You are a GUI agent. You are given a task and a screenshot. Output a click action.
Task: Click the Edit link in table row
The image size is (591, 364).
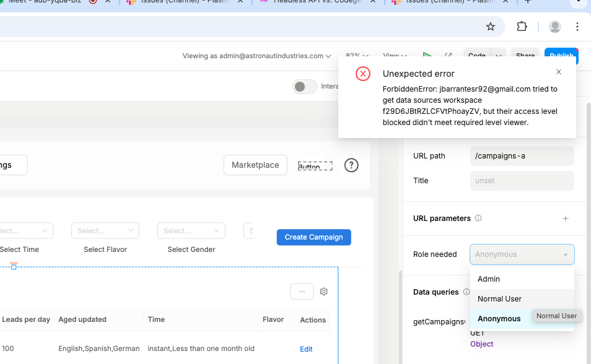306,349
